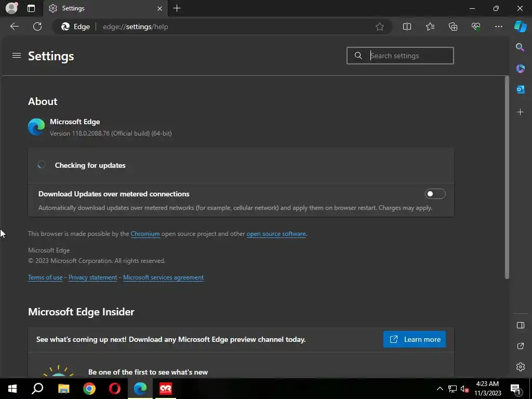
Task: Click the Version 118.0.2088.76 text
Action: [111, 134]
